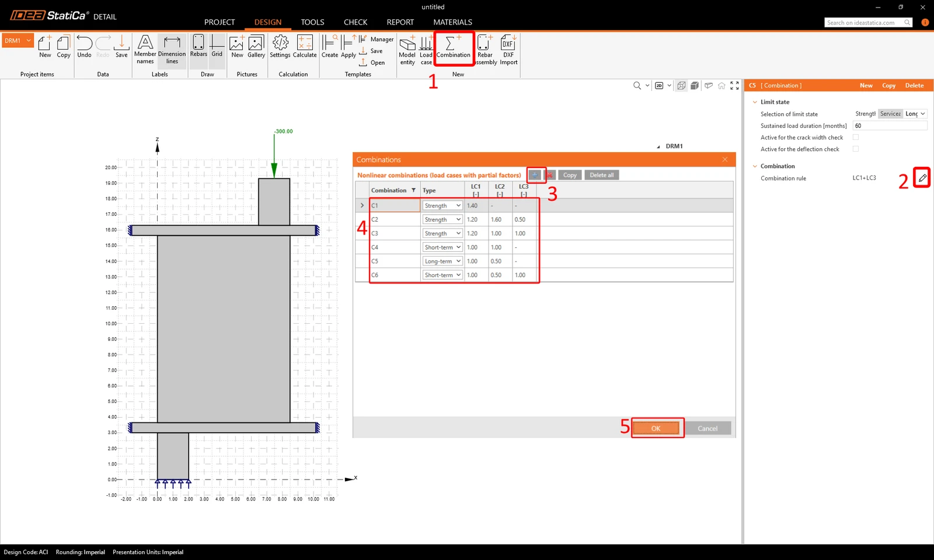The height and width of the screenshot is (560, 934).
Task: Click Apply template
Action: (x=348, y=46)
